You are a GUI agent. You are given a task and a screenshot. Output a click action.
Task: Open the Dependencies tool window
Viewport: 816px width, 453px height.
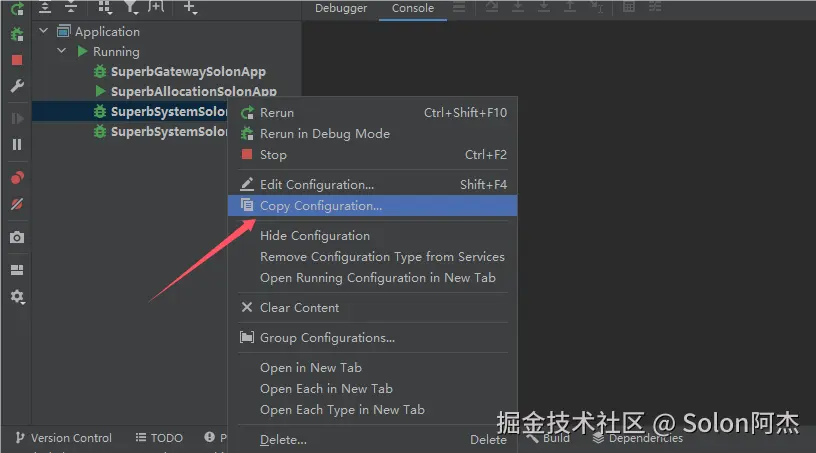pyautogui.click(x=638, y=438)
